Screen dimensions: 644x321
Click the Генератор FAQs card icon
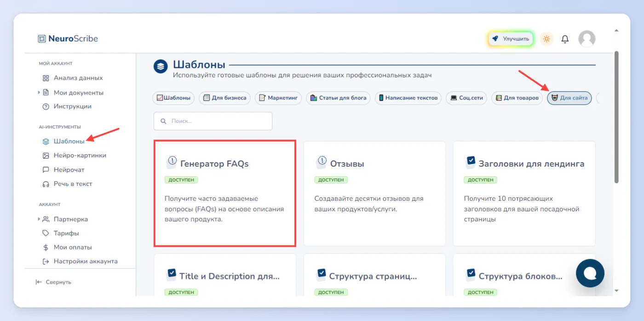pos(171,162)
